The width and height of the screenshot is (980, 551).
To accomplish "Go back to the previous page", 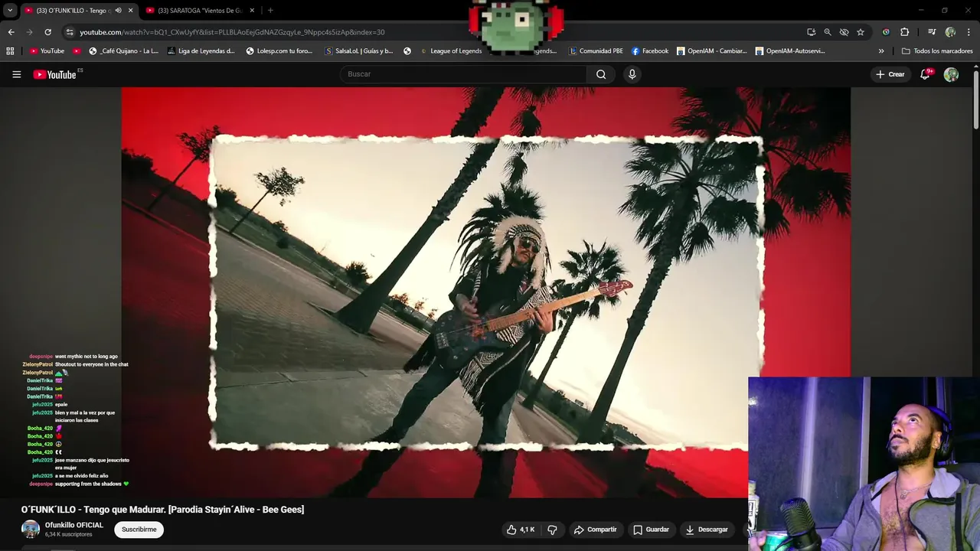I will (11, 32).
